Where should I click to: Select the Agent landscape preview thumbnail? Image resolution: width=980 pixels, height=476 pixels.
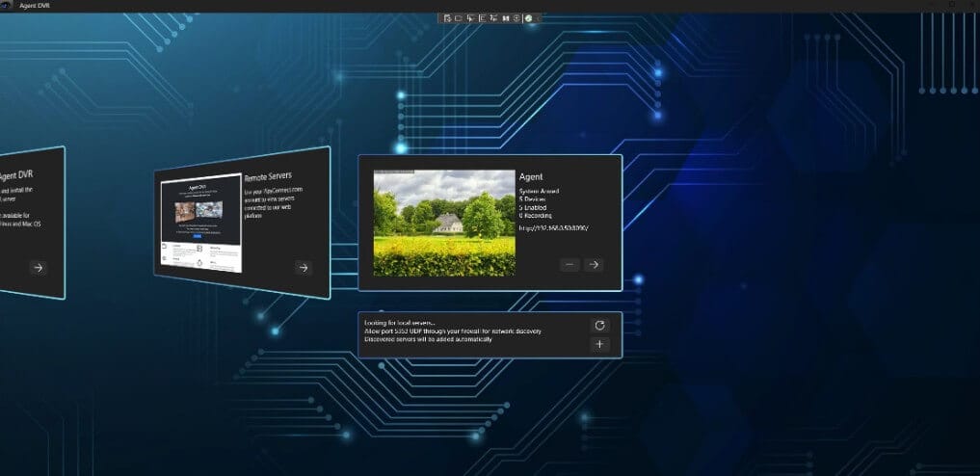(x=444, y=224)
